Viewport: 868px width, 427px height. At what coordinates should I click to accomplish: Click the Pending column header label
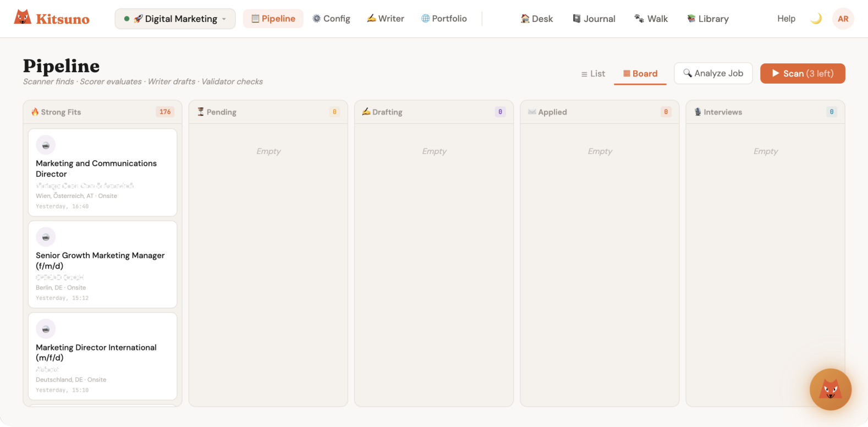coord(222,112)
